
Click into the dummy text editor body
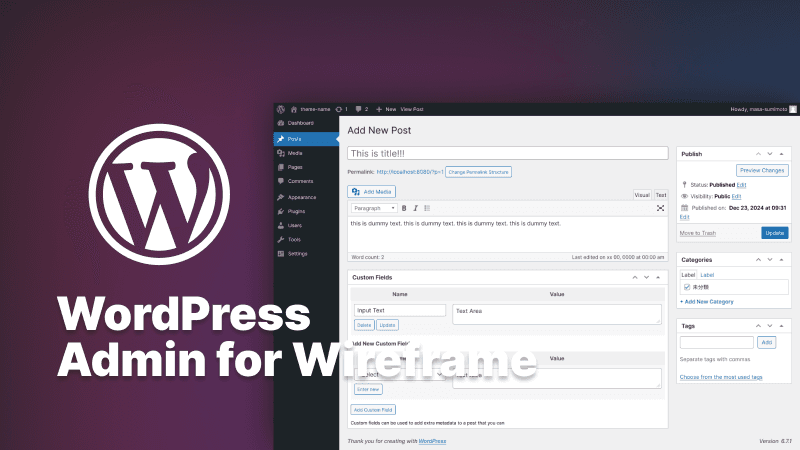click(508, 234)
